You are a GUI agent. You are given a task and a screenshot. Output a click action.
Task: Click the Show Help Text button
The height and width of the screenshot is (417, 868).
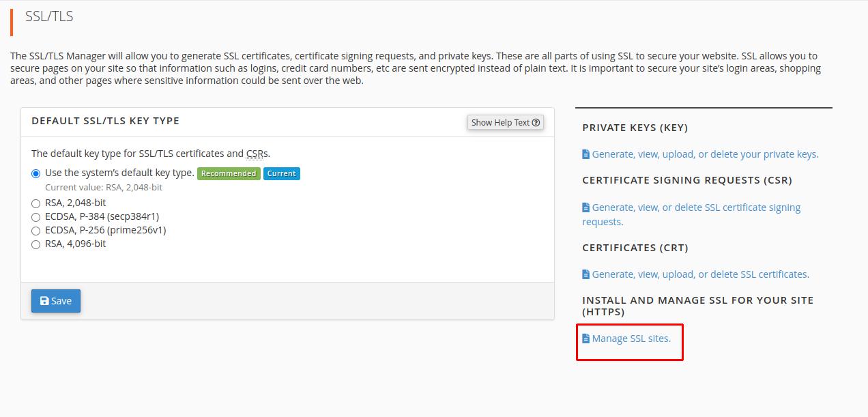505,123
